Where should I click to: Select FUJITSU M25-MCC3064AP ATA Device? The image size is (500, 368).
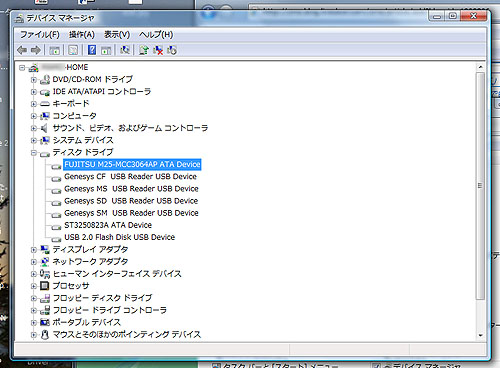point(132,165)
